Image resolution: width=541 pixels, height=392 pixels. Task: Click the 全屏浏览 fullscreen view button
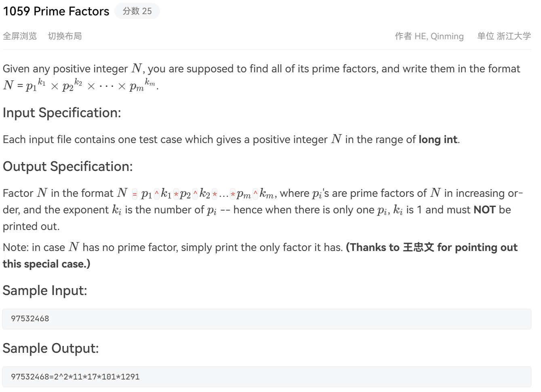click(20, 36)
